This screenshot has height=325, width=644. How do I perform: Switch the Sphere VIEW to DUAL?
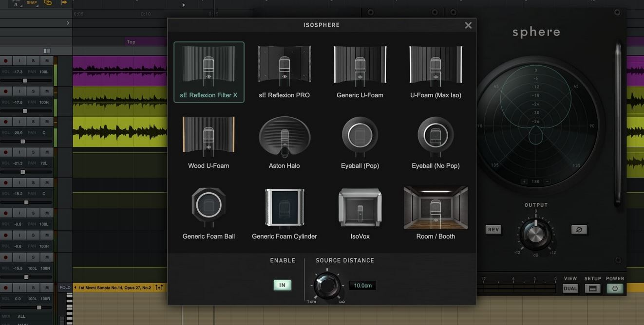point(570,289)
